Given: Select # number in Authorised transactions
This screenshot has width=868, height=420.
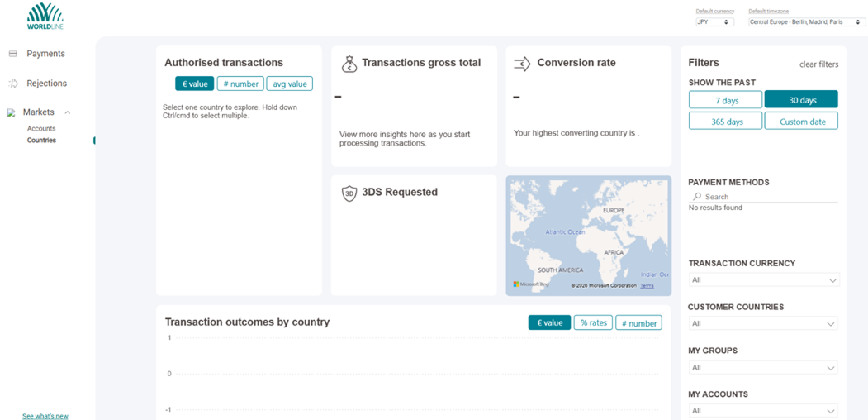Looking at the screenshot, I should [240, 84].
